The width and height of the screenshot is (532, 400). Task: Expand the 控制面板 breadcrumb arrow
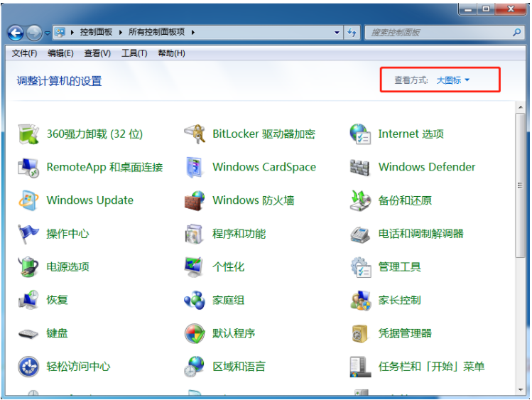[x=122, y=33]
